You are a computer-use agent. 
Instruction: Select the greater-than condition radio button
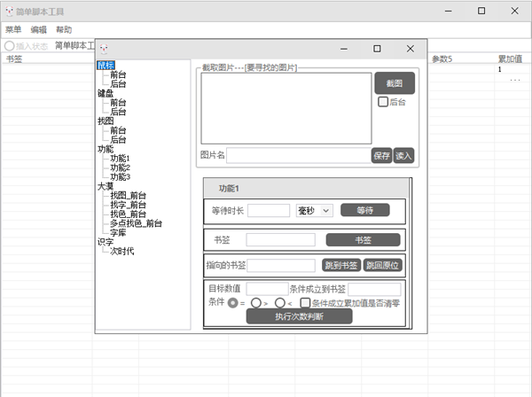[x=256, y=302]
